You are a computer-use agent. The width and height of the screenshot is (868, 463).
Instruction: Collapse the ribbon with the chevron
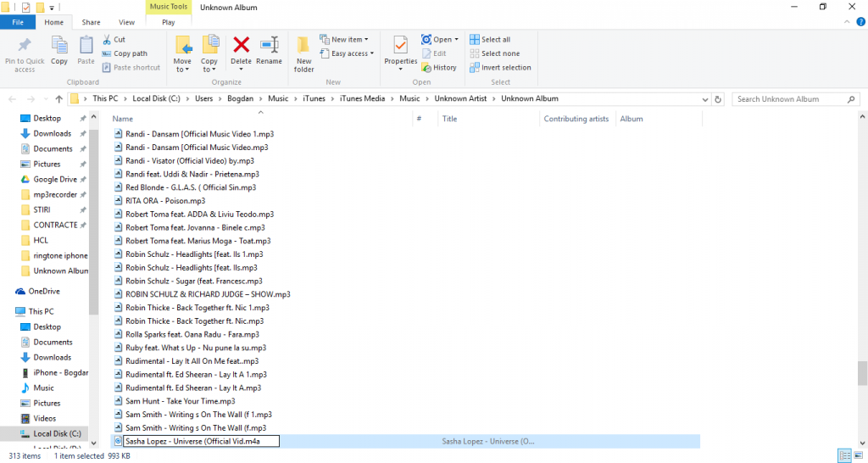coord(847,22)
